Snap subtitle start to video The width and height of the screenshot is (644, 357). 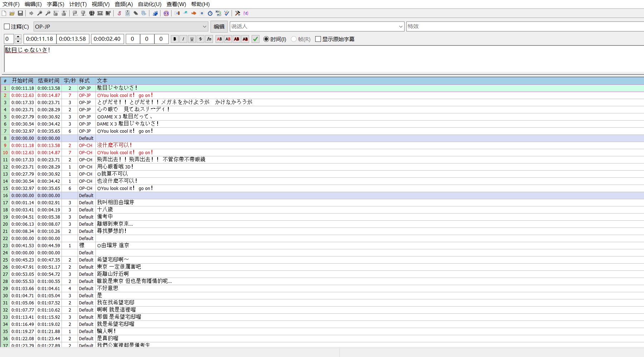coord(75,13)
